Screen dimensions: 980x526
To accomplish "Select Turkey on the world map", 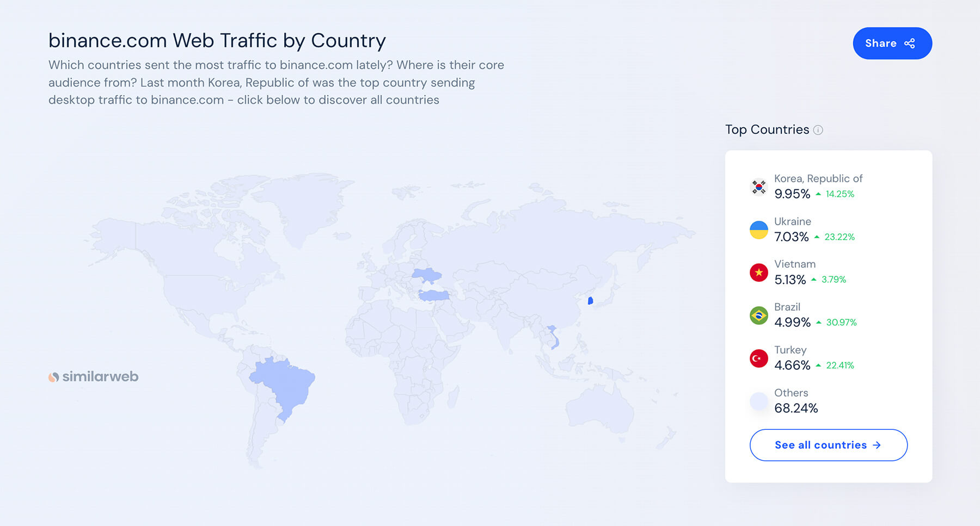I will pyautogui.click(x=433, y=295).
